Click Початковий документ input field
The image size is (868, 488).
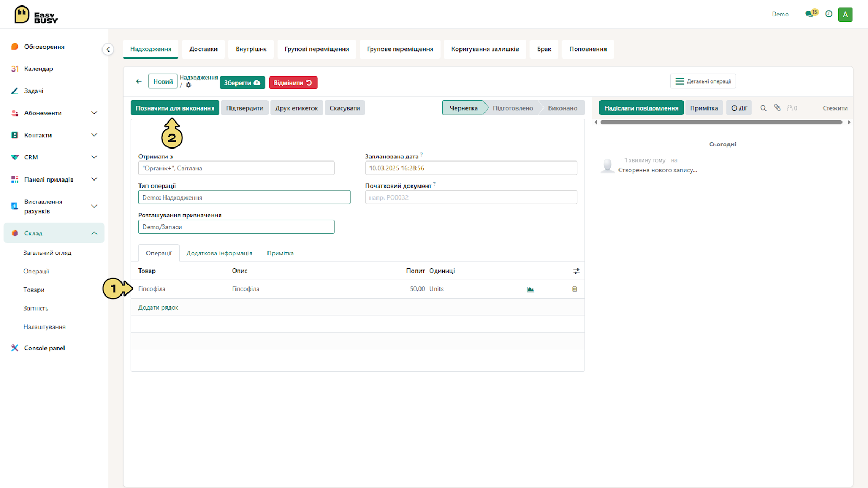[471, 197]
